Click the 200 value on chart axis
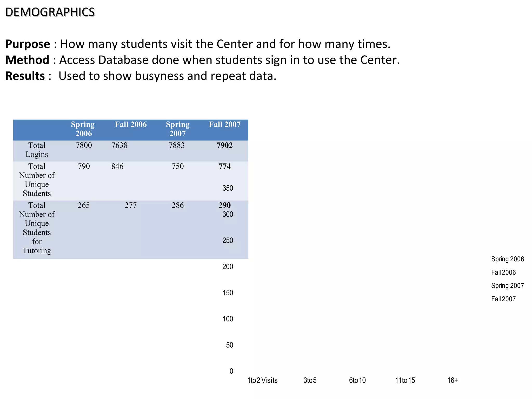The height and width of the screenshot is (399, 532). (228, 267)
